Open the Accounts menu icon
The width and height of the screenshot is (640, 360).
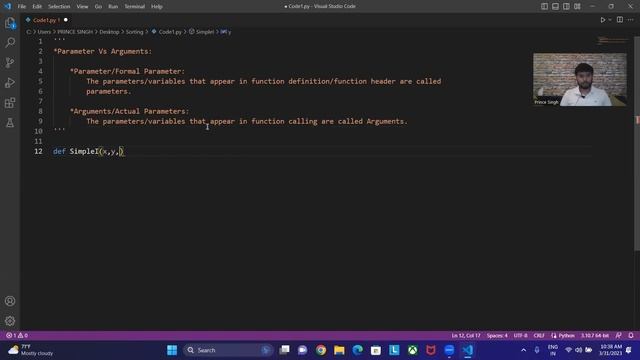(x=10, y=301)
